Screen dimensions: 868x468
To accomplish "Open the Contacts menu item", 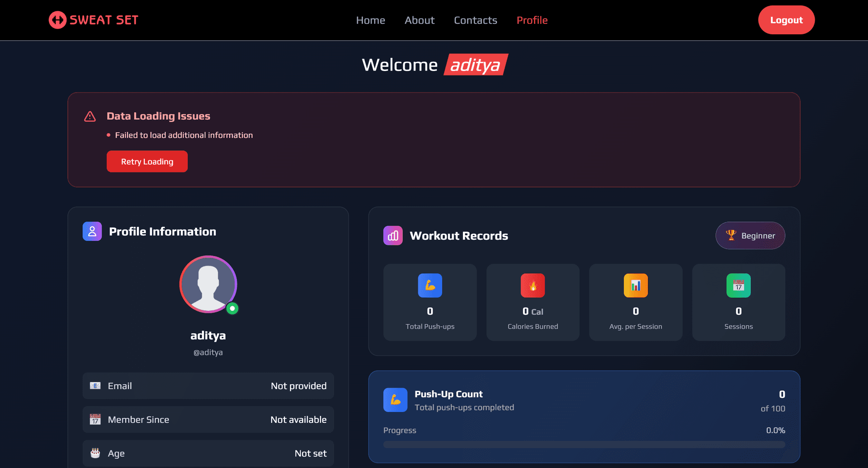I will click(x=476, y=20).
